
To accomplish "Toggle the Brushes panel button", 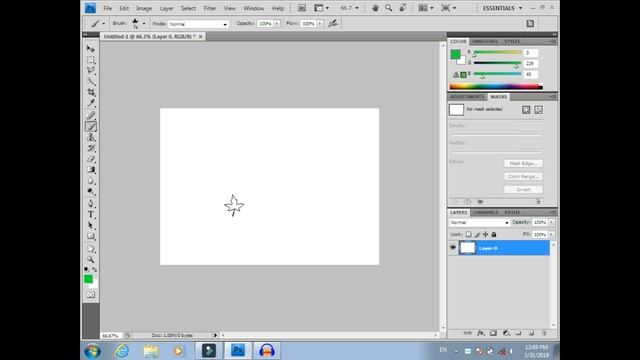I will (530, 24).
